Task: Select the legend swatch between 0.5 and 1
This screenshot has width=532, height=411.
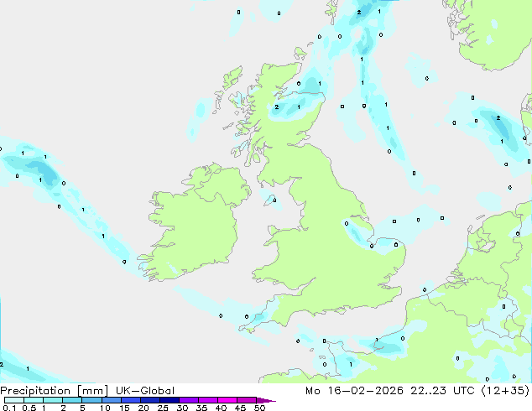Action: 34,400
